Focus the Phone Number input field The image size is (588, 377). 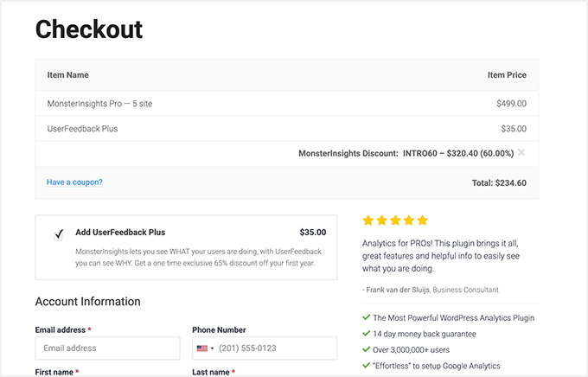265,348
